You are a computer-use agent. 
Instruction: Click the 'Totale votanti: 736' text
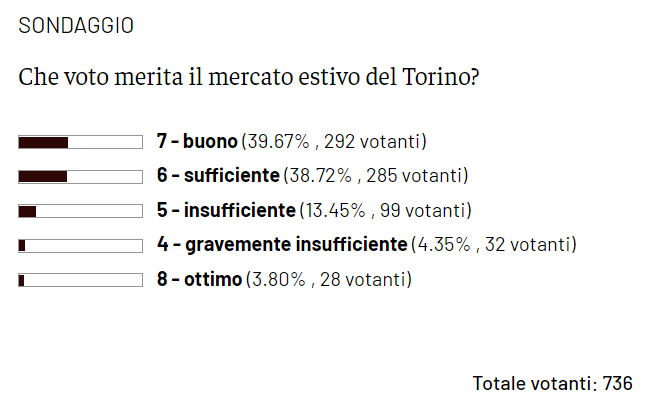point(552,384)
